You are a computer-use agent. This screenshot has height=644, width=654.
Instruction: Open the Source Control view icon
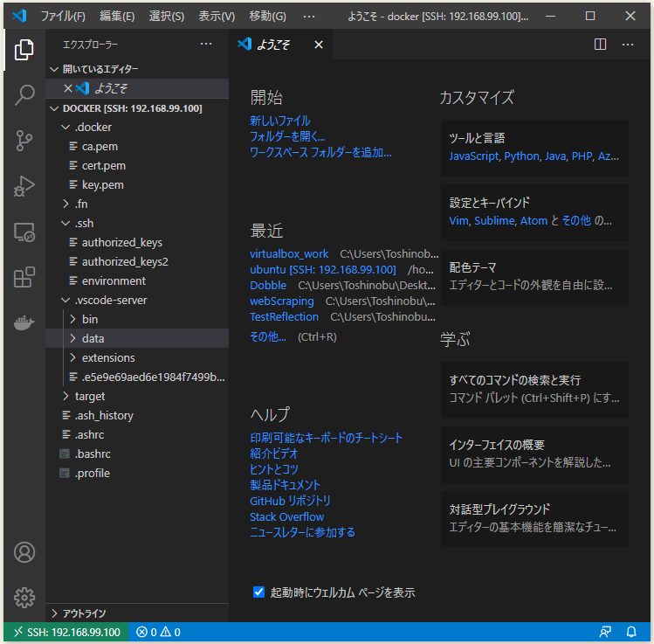pyautogui.click(x=24, y=141)
